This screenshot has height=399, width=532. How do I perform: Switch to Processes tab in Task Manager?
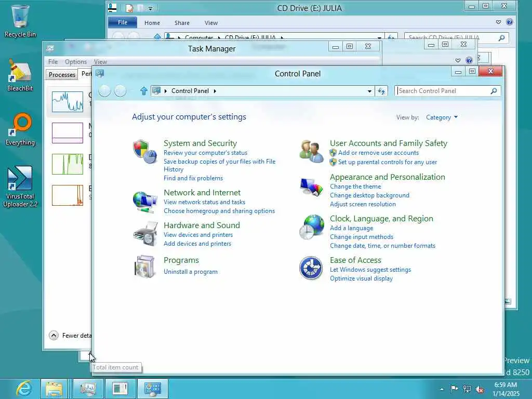pyautogui.click(x=62, y=75)
